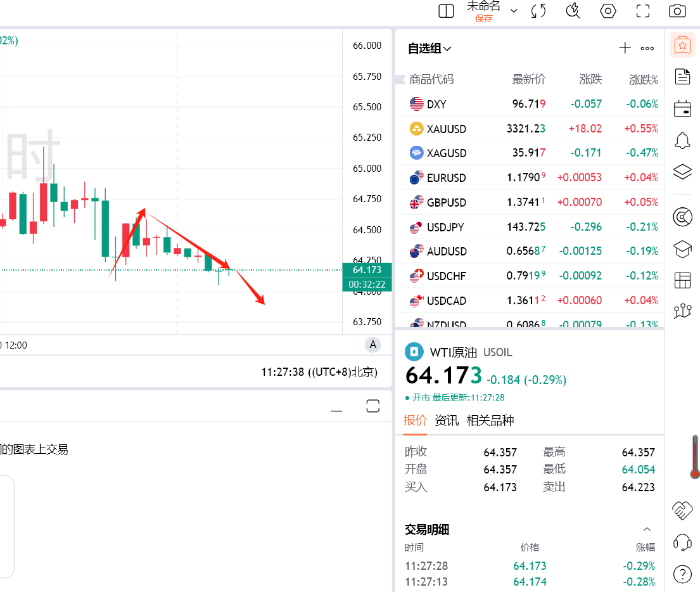Take a chart snapshot with the camera icon
The image size is (700, 592).
click(677, 11)
